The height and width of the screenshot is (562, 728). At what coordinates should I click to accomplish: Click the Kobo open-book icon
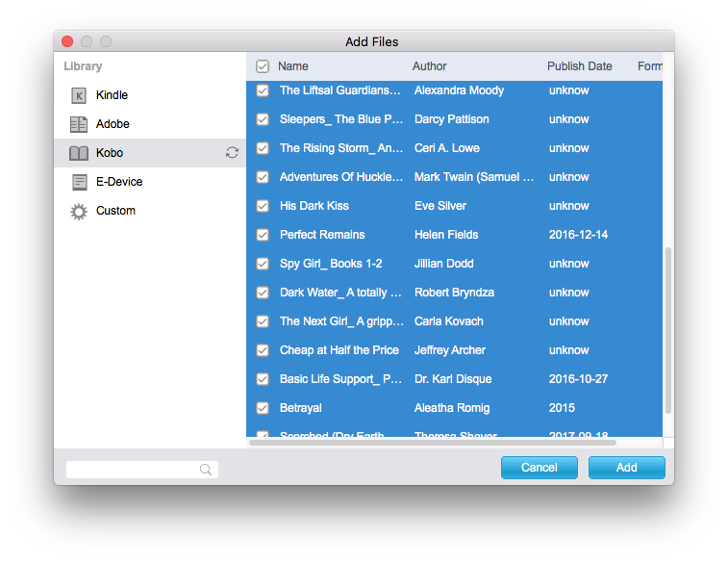coord(79,153)
